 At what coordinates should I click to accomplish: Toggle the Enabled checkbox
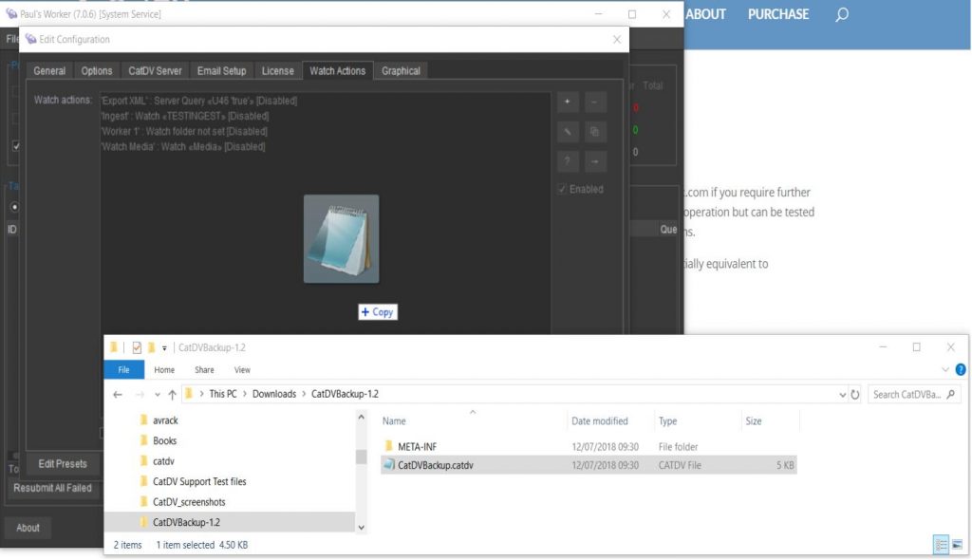pos(562,189)
